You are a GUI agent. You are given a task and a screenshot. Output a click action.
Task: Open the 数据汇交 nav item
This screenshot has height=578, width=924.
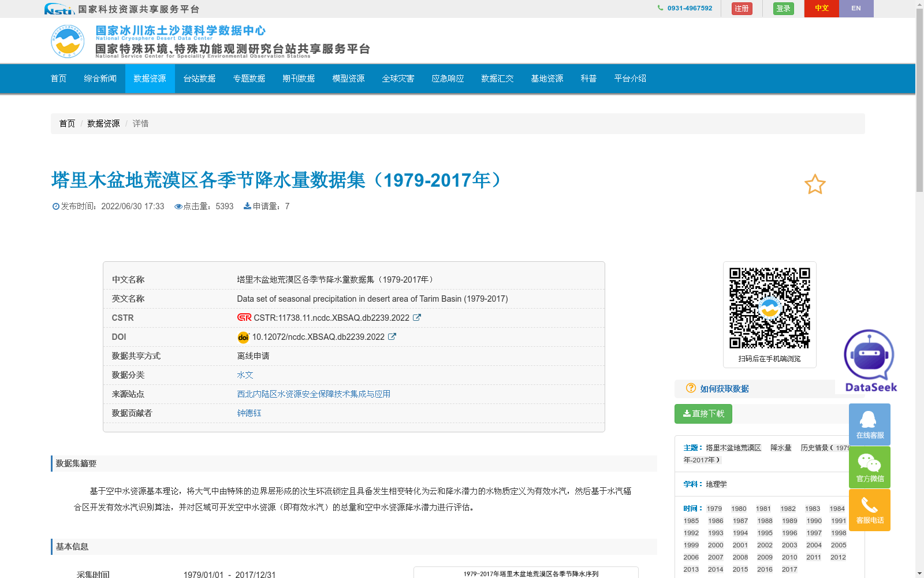498,79
